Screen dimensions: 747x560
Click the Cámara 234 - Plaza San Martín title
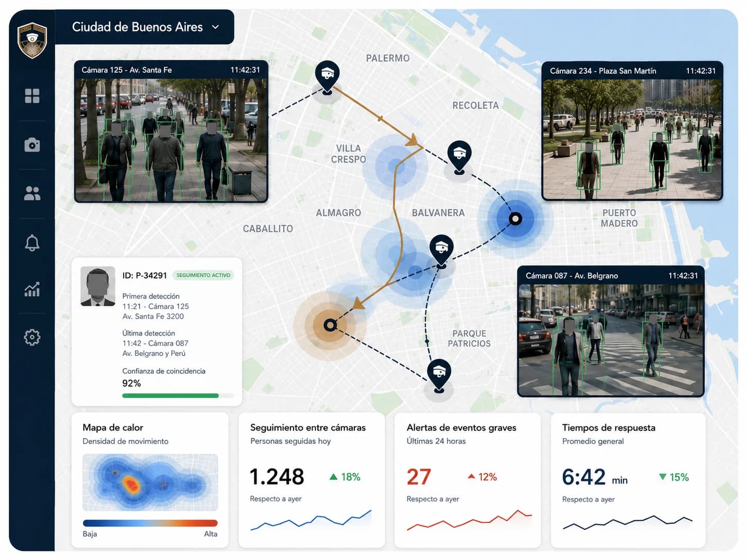click(x=603, y=71)
